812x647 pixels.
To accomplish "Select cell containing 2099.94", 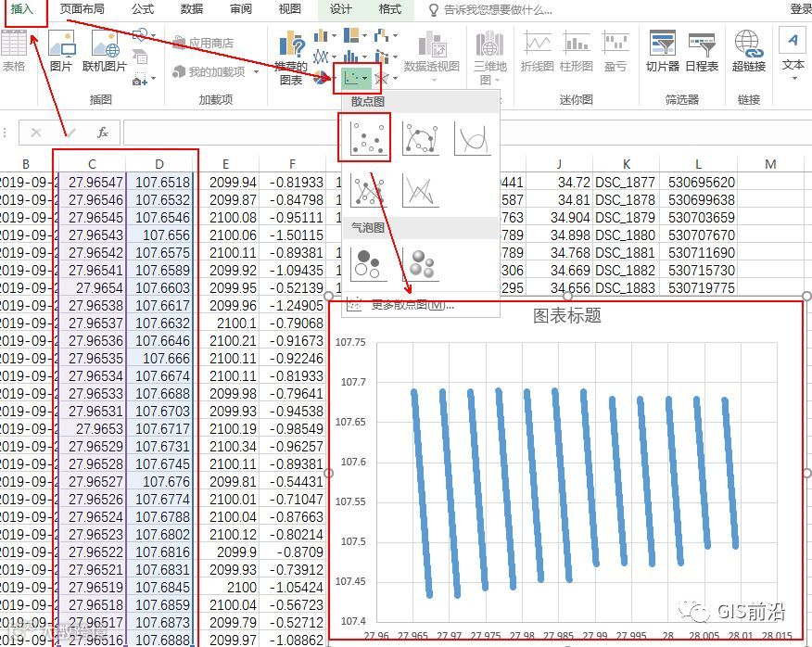I will pyautogui.click(x=226, y=182).
